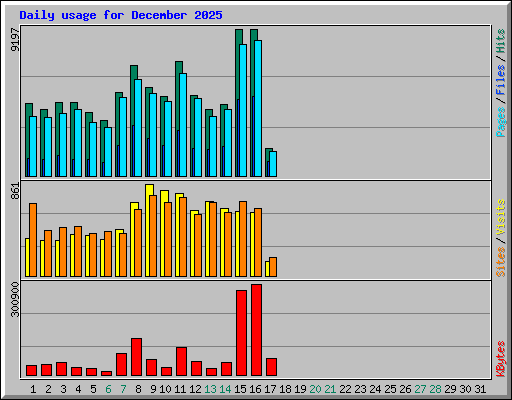
Task: Click the 300900 KBytes axis value
Action: (15, 299)
